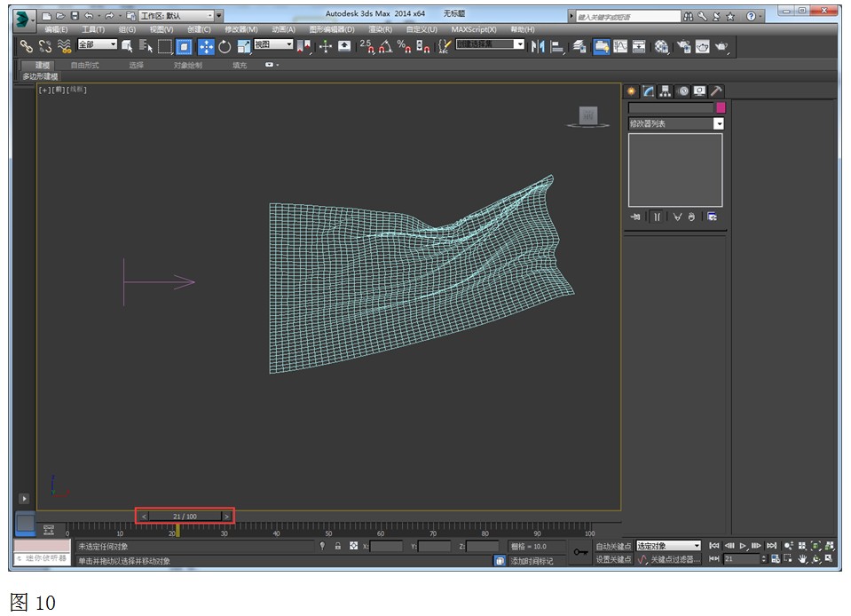This screenshot has width=851, height=616.
Task: Click the Render Production teapot icon
Action: (x=721, y=47)
